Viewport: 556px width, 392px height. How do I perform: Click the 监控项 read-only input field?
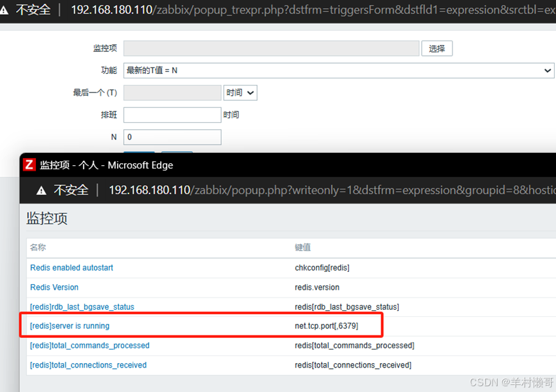pyautogui.click(x=271, y=48)
